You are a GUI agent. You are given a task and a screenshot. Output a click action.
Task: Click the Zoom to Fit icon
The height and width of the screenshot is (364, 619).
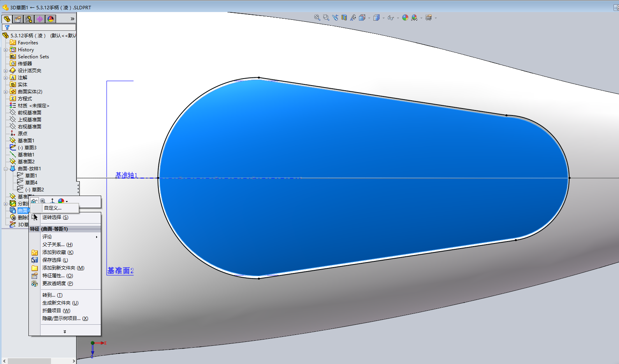tap(317, 17)
